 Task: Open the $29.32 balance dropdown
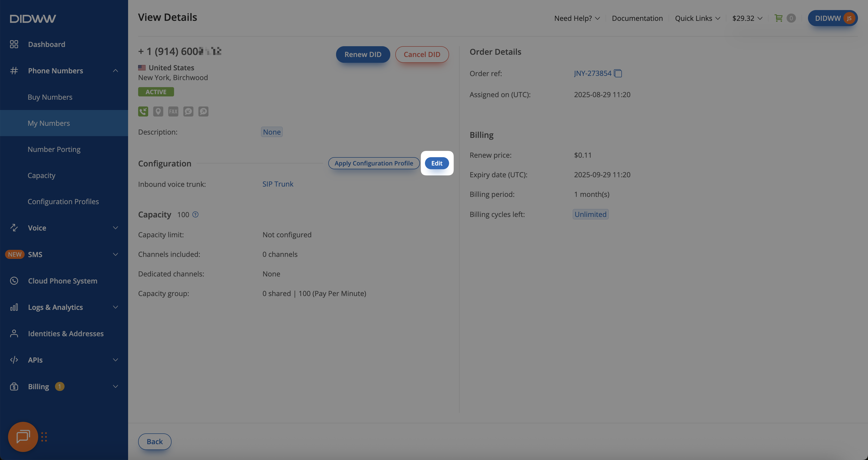[x=747, y=18]
